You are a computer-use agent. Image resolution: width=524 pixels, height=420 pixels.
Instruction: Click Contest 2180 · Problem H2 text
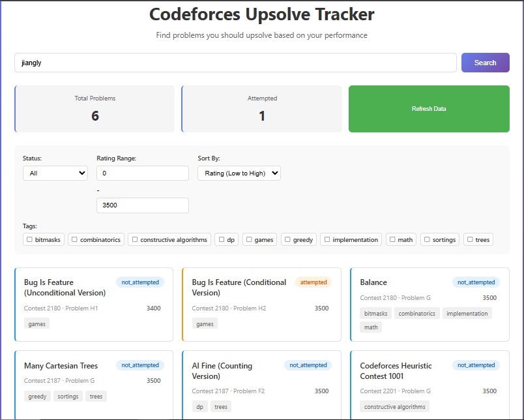(229, 308)
